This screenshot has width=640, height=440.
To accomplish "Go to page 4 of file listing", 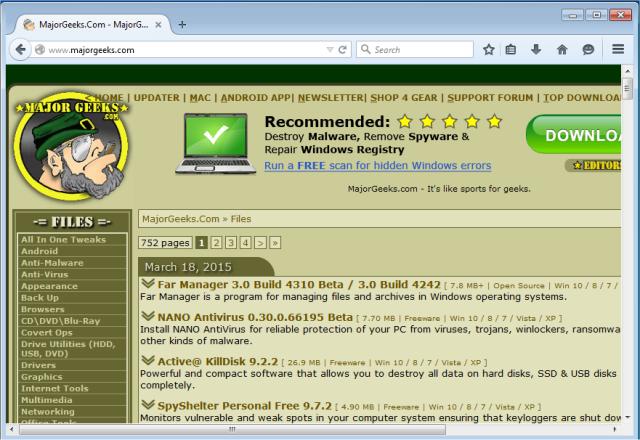I will point(246,243).
